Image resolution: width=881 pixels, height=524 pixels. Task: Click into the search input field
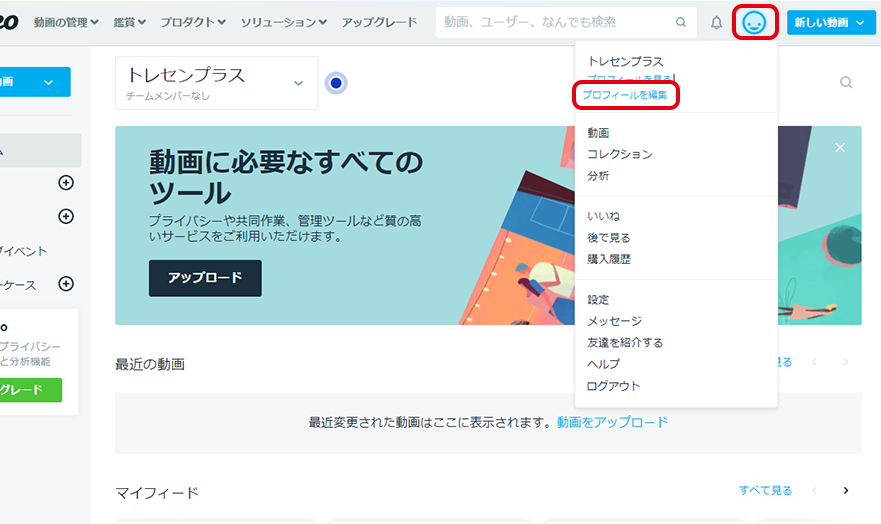coord(555,22)
